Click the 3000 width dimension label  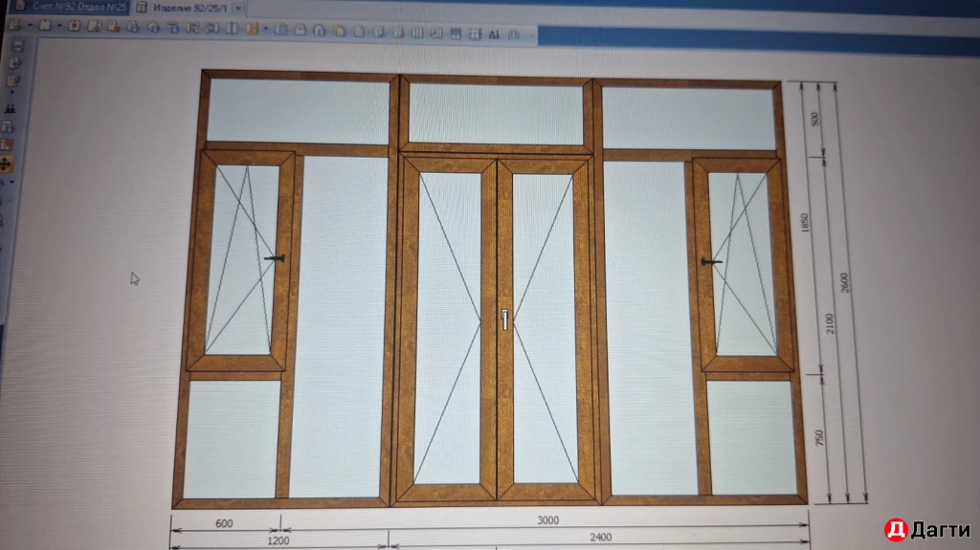[x=546, y=520]
